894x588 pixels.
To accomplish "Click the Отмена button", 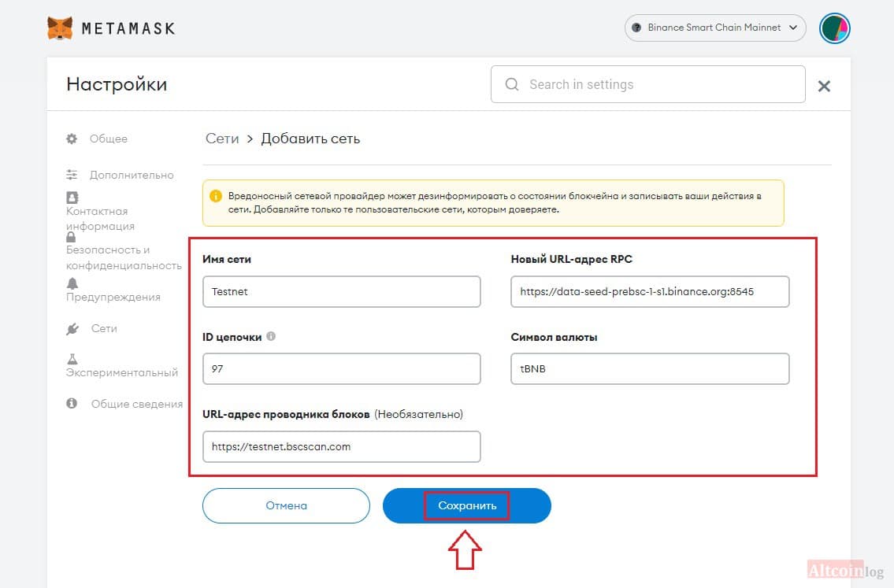I will (286, 505).
